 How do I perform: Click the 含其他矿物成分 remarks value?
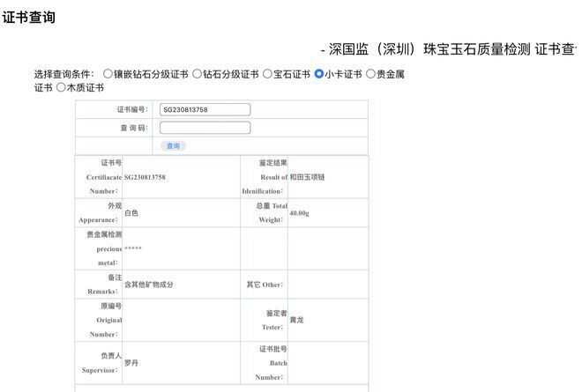[x=149, y=285]
